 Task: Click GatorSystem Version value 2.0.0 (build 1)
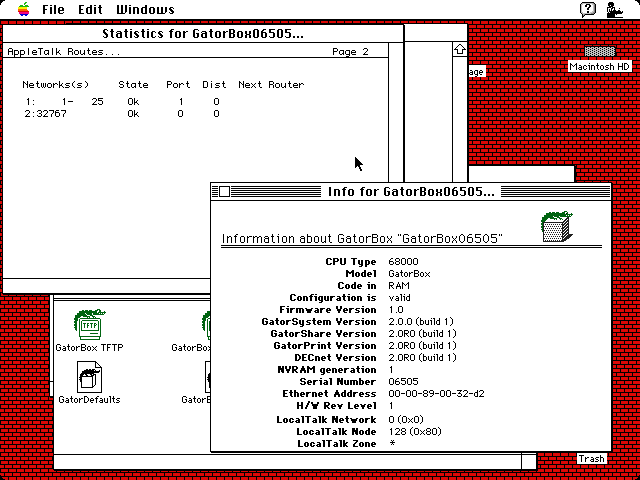[421, 322]
